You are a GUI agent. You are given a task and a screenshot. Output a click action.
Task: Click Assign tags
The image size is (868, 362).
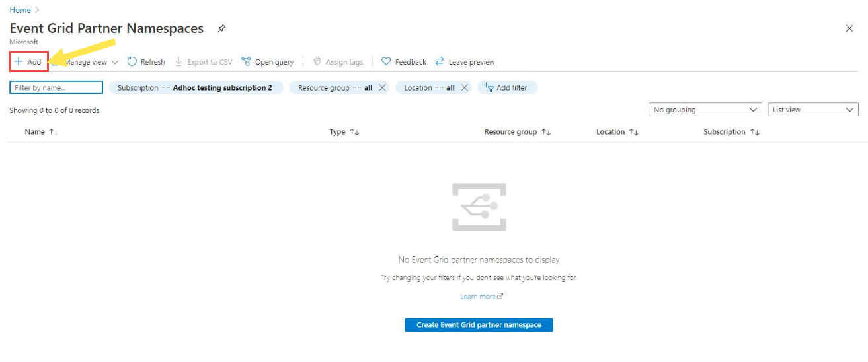tap(338, 62)
